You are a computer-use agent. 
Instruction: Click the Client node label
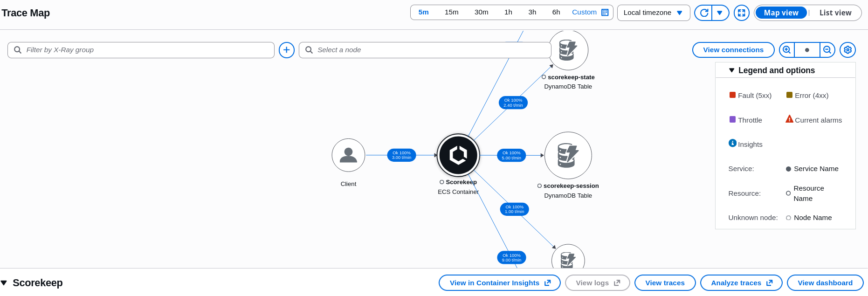[348, 184]
